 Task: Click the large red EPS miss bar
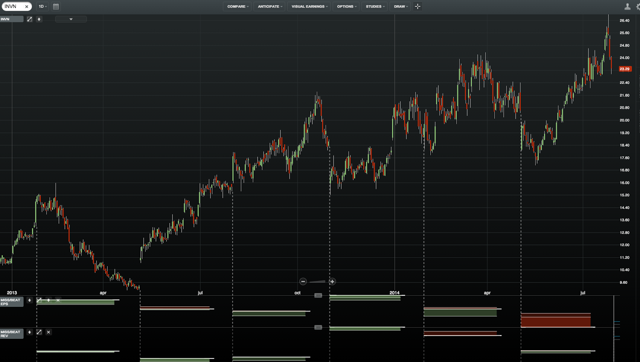[x=556, y=320]
